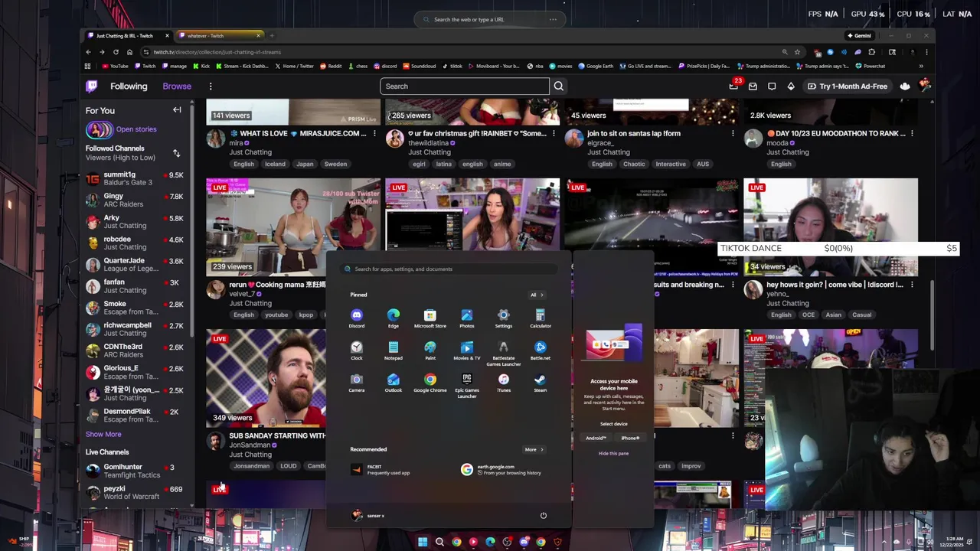
Task: Open the Reddit bookmark
Action: (331, 66)
